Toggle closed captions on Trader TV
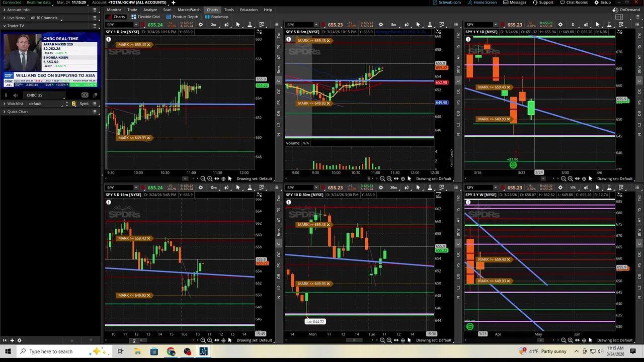 pos(85,95)
